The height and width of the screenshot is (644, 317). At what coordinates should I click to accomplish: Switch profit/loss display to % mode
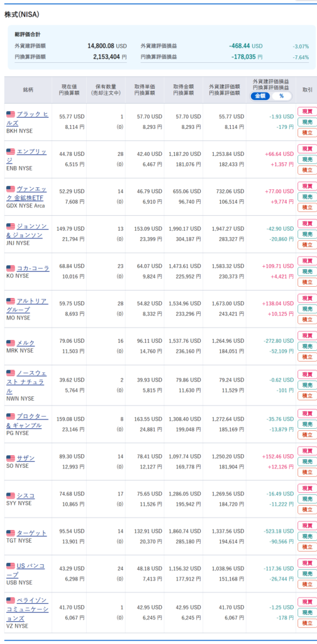click(281, 96)
